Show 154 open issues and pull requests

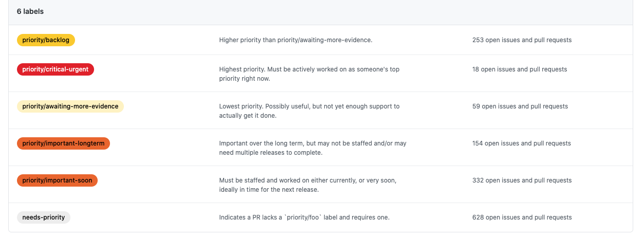tap(522, 143)
